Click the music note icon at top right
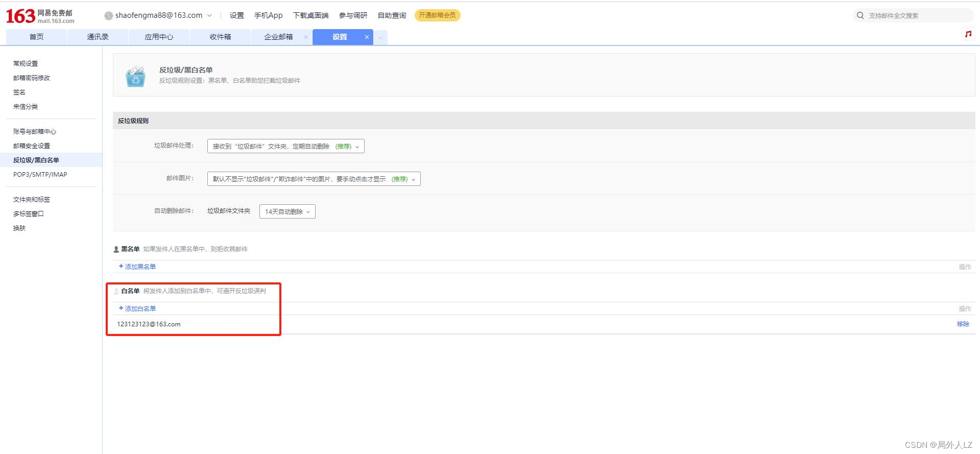 click(x=968, y=34)
